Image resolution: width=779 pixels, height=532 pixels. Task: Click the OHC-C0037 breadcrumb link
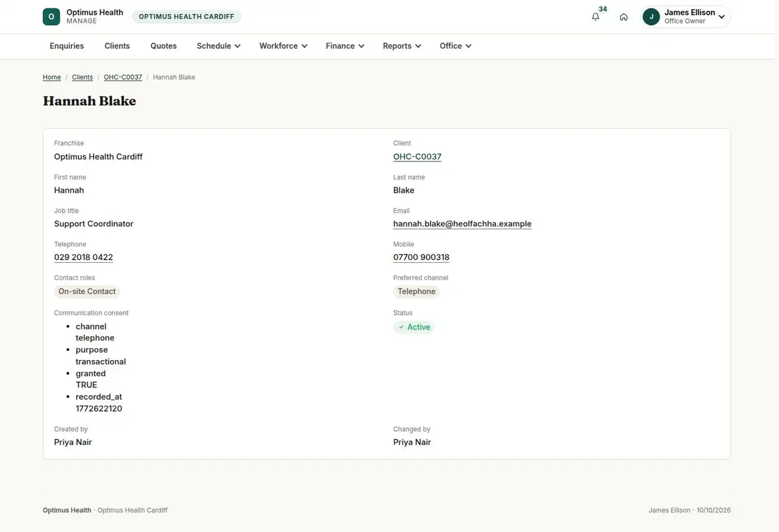click(123, 77)
